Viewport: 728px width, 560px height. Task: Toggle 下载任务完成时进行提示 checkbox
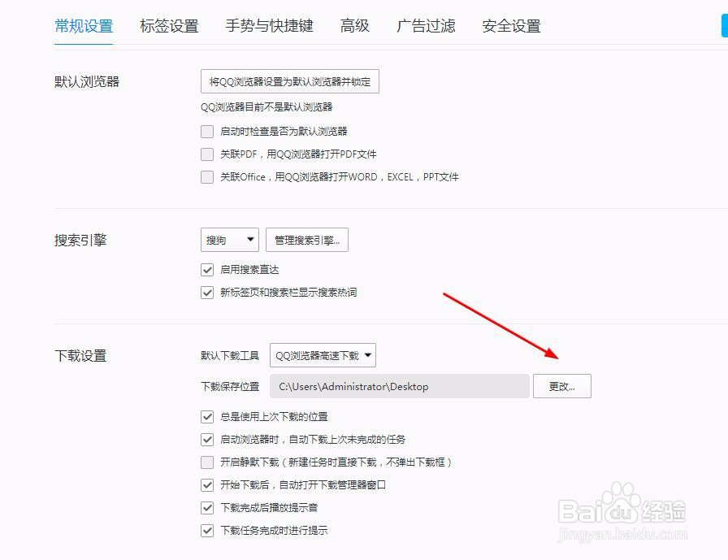pos(207,530)
